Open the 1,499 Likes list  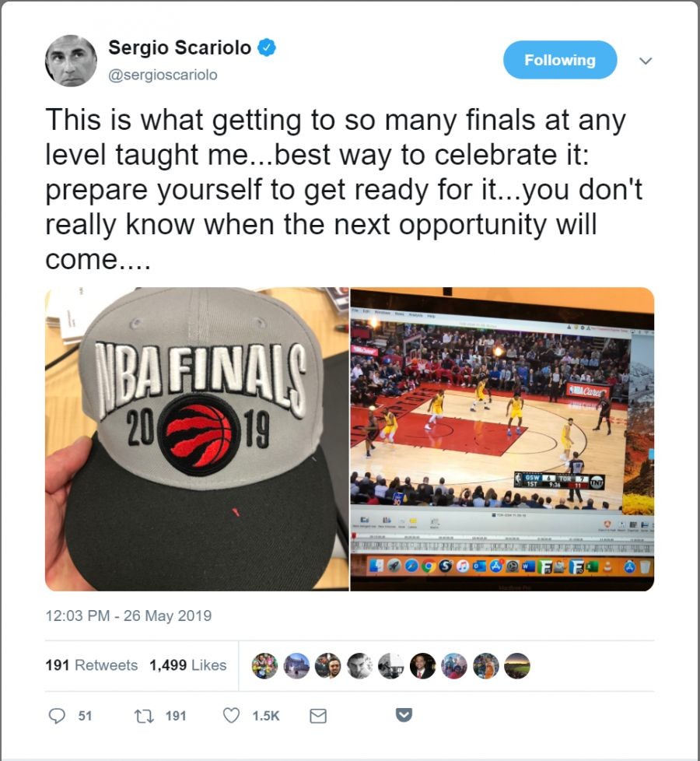pos(187,665)
